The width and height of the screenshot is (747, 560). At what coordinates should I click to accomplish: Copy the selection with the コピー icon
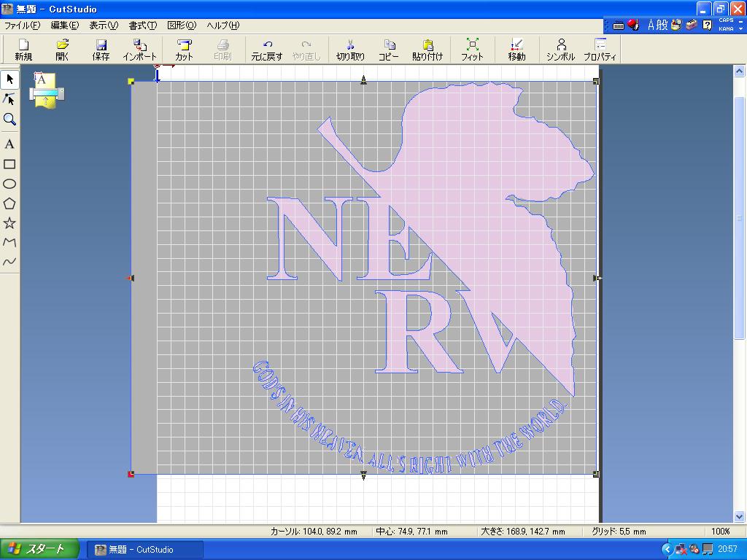tap(389, 50)
